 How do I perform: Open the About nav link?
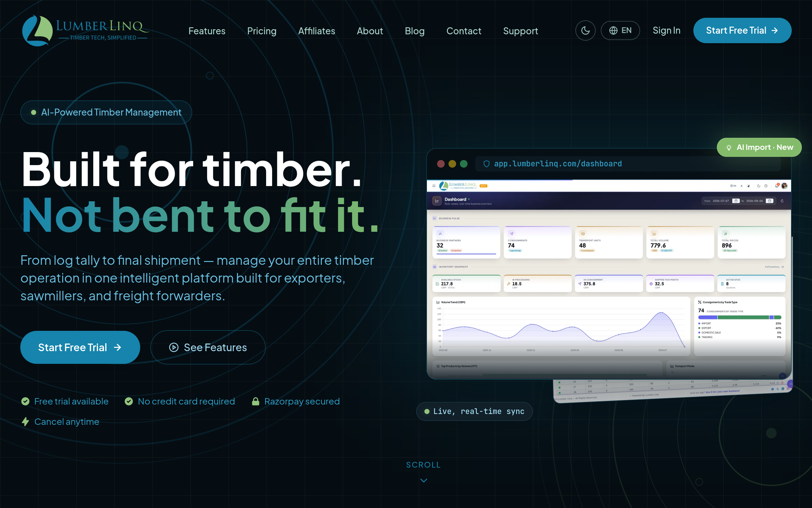coord(370,31)
